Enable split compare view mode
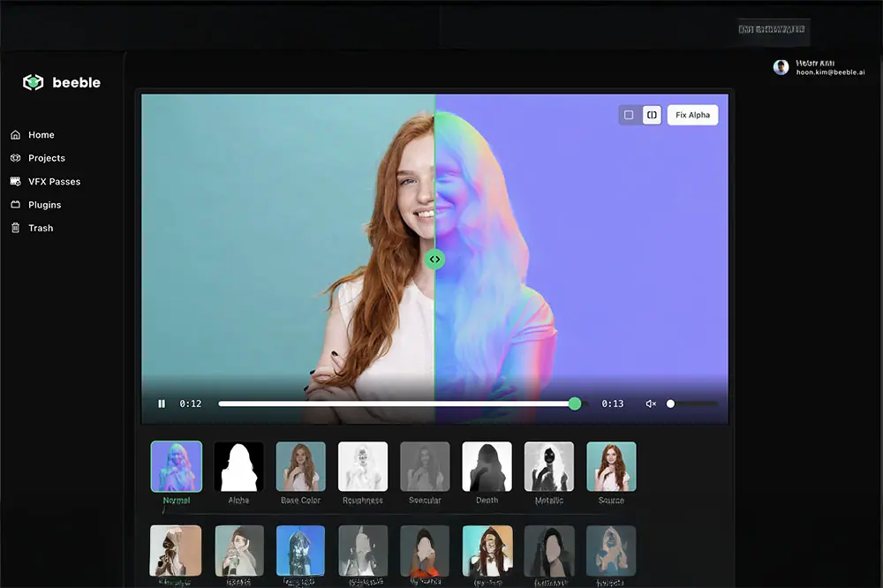The height and width of the screenshot is (588, 883). coord(652,115)
